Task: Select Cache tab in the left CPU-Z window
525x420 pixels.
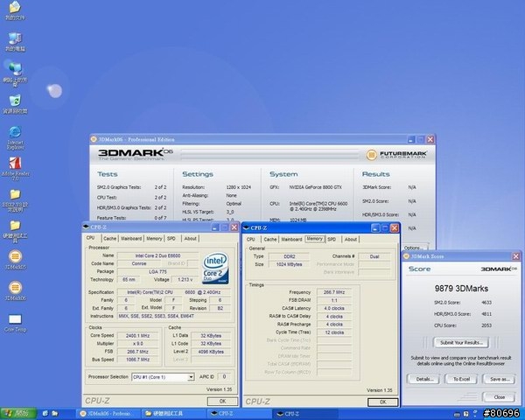Action: coord(110,239)
